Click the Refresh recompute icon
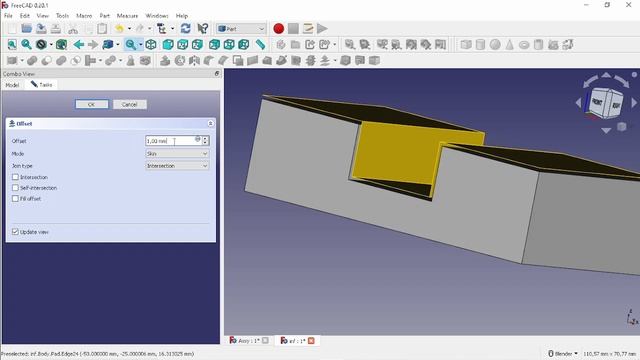This screenshot has width=640, height=360. point(186,29)
